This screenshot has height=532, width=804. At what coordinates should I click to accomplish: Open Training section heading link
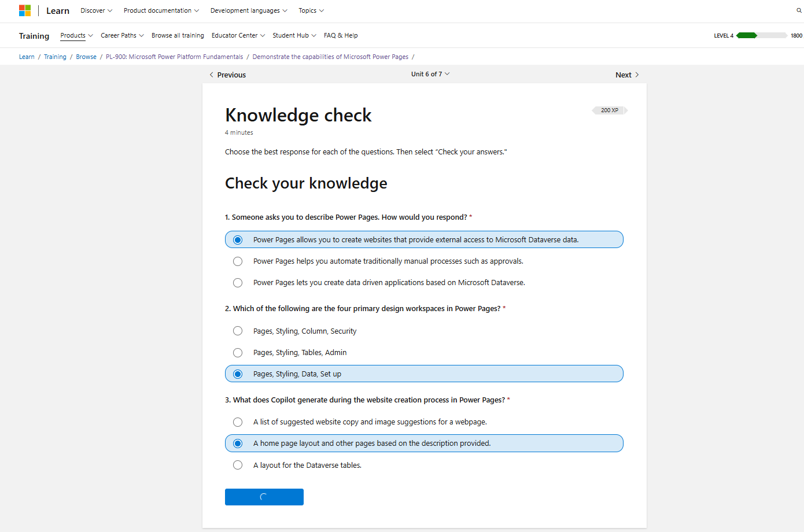tap(34, 36)
